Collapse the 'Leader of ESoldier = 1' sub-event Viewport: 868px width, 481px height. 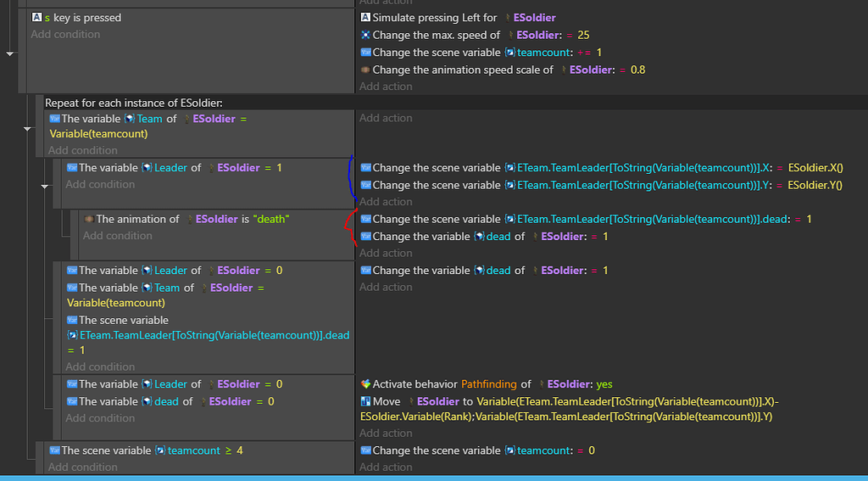pyautogui.click(x=46, y=186)
